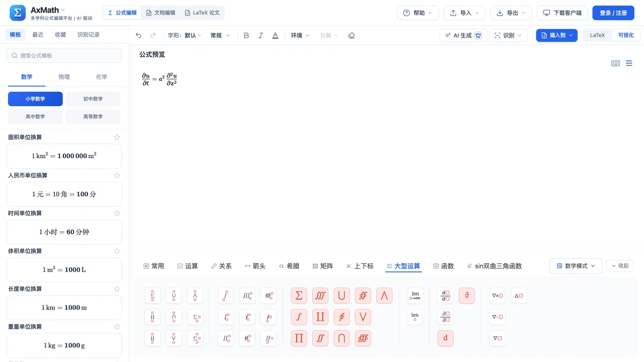
Task: Insert the gradient ∇ operator template
Action: [497, 338]
